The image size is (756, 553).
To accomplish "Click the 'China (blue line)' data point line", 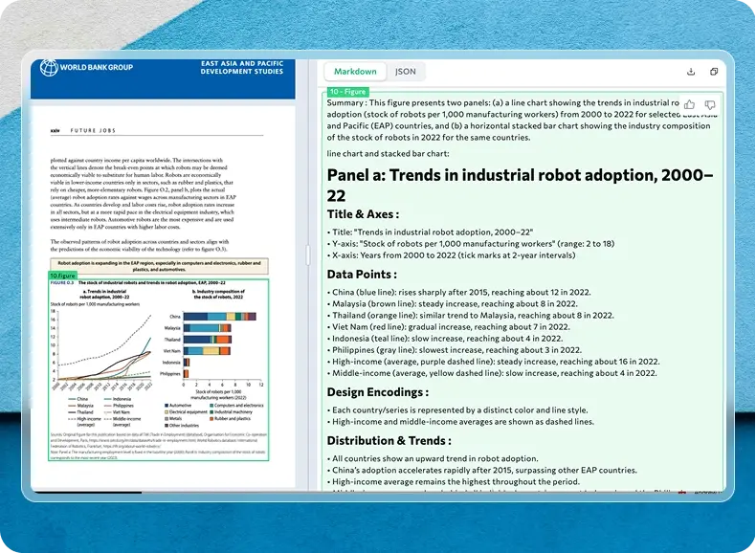I will pyautogui.click(x=459, y=292).
